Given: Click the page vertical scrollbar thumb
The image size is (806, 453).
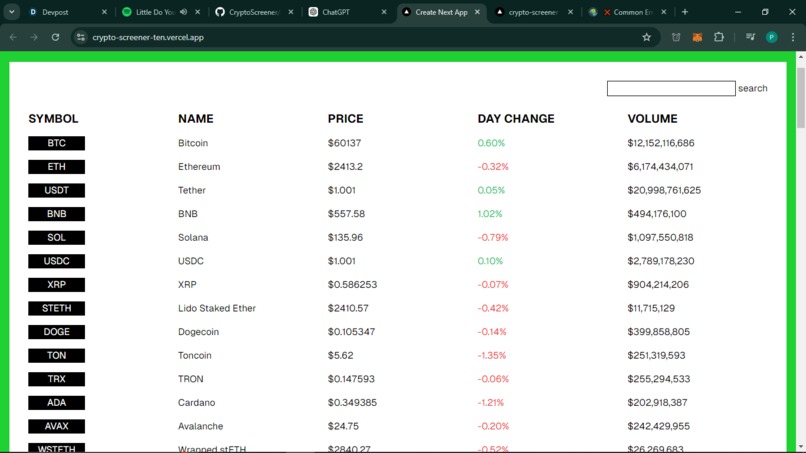Looking at the screenshot, I should tap(801, 97).
